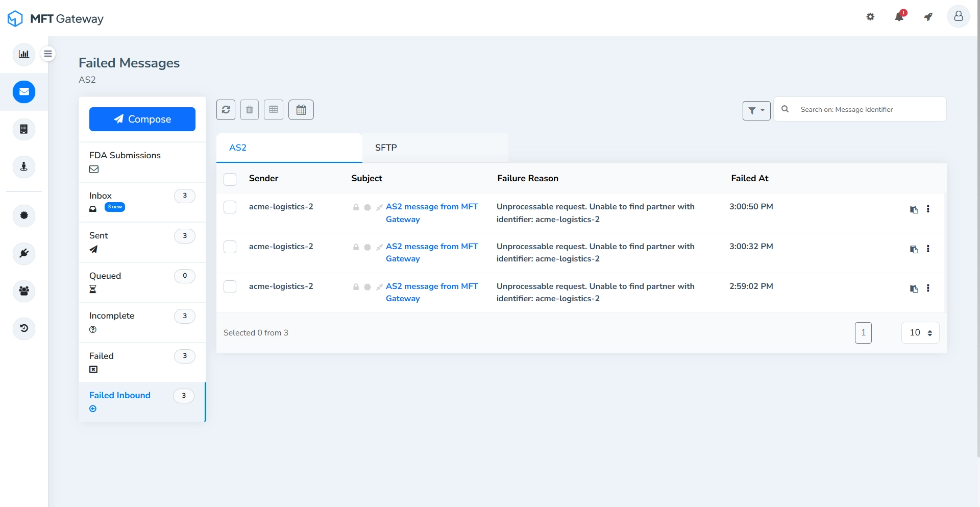Click the rocket icon in top bar
Viewport: 980px width, 507px height.
click(x=928, y=17)
